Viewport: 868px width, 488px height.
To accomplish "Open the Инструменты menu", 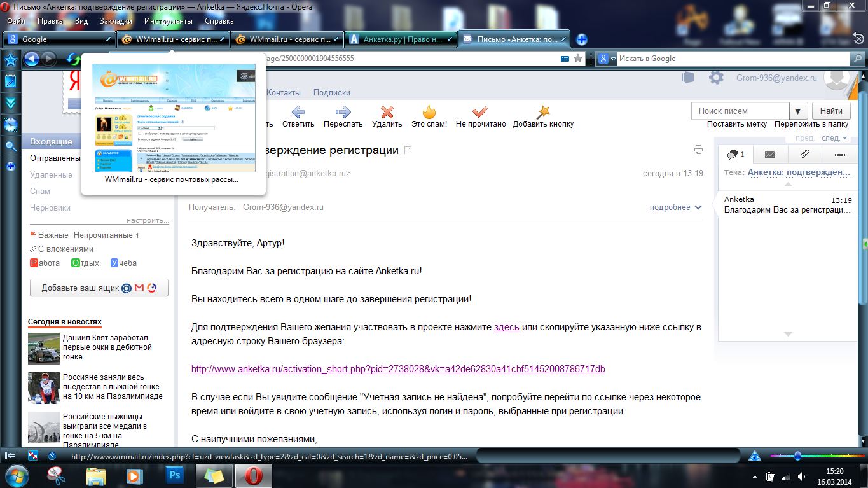I will tap(169, 21).
